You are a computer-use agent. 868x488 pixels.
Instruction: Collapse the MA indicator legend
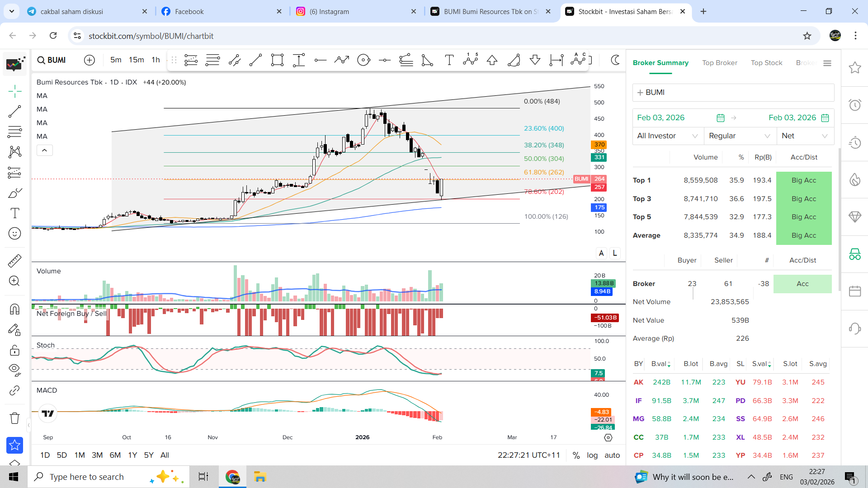[44, 150]
